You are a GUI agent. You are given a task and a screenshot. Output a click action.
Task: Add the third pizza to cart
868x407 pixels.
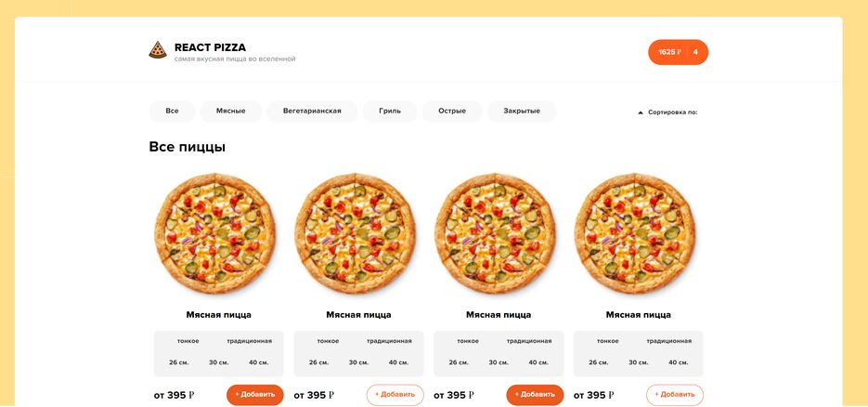535,395
